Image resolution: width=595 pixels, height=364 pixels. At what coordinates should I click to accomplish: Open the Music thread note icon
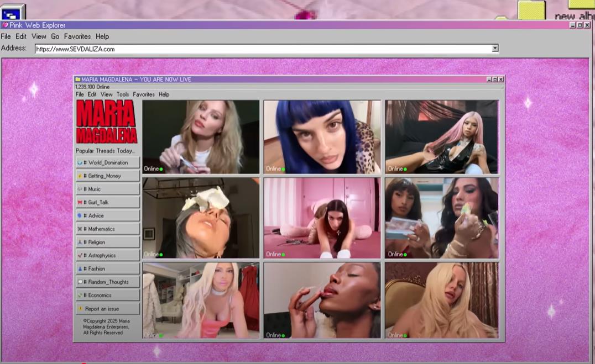(x=80, y=189)
